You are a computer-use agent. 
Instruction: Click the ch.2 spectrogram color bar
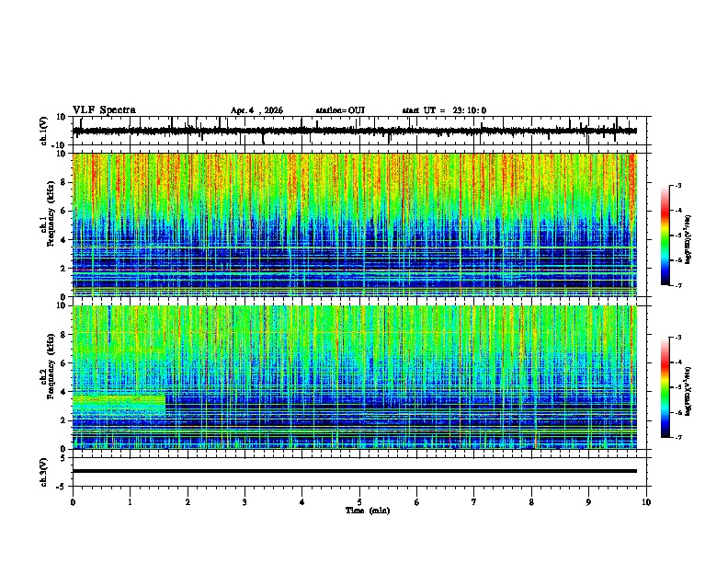pyautogui.click(x=665, y=387)
